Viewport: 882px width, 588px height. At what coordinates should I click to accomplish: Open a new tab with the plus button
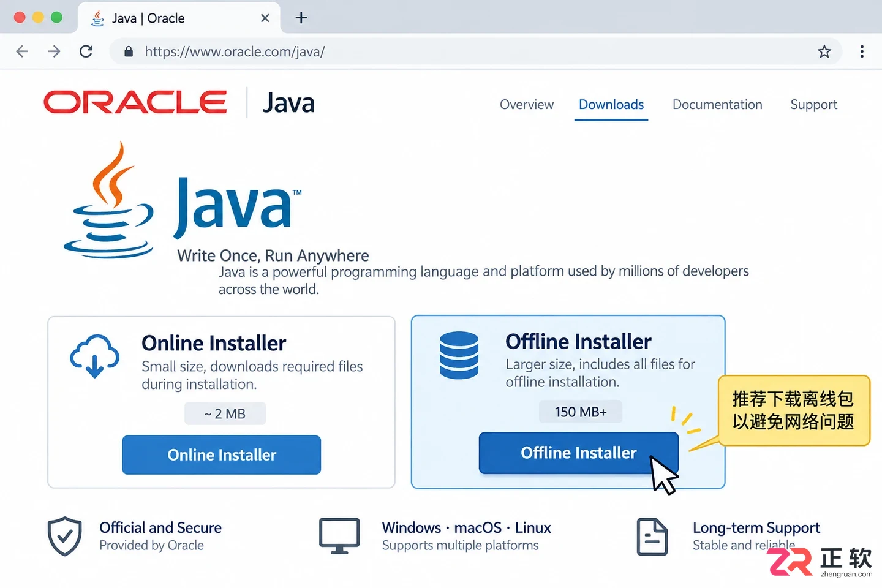(301, 18)
